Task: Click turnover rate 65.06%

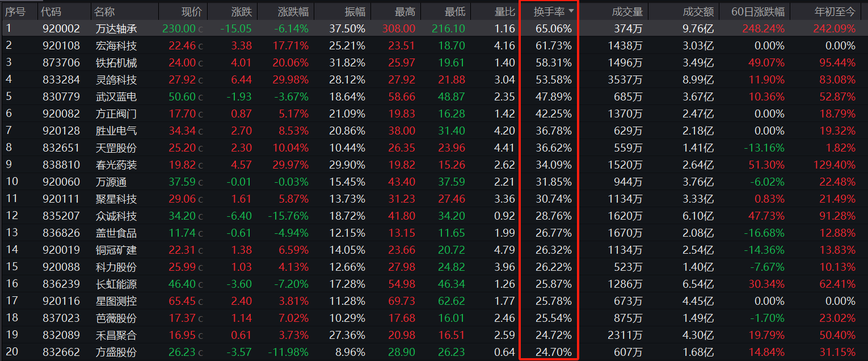Action: tap(554, 28)
